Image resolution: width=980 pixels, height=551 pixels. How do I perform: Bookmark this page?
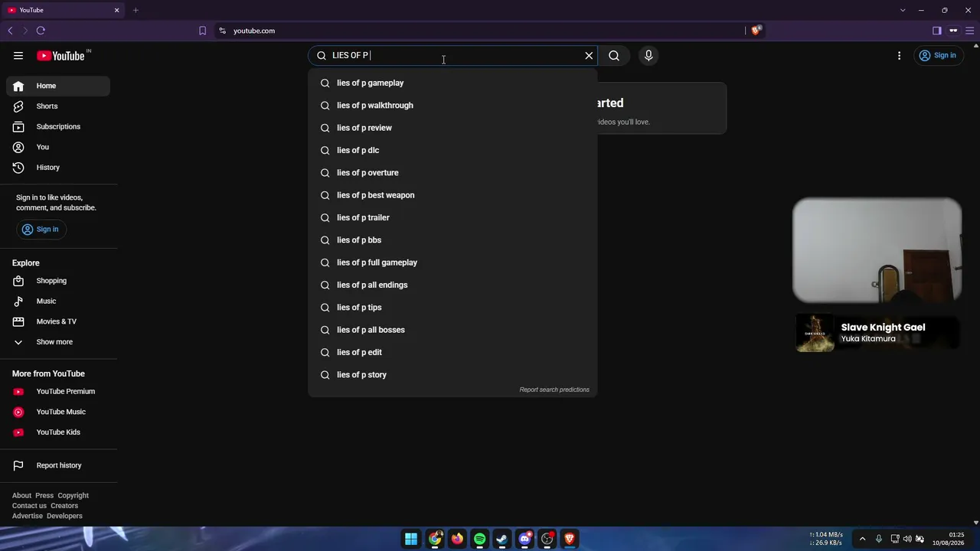point(202,31)
